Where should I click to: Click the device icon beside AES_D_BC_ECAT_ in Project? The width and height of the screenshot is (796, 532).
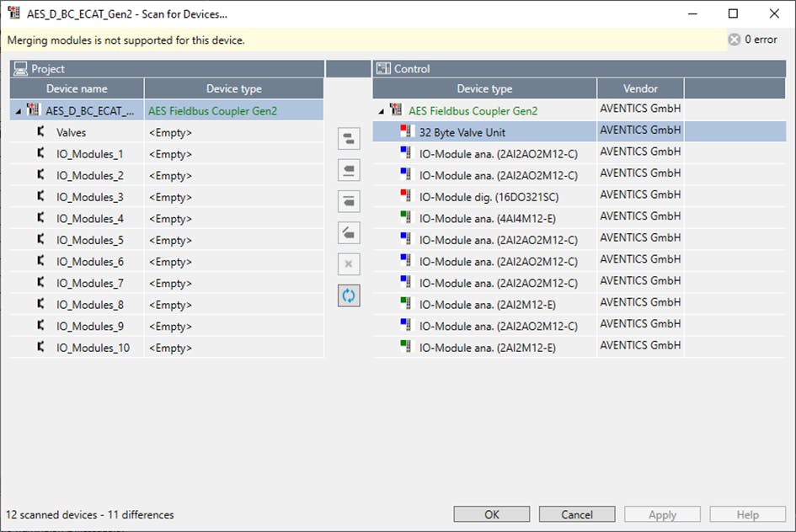pos(33,109)
